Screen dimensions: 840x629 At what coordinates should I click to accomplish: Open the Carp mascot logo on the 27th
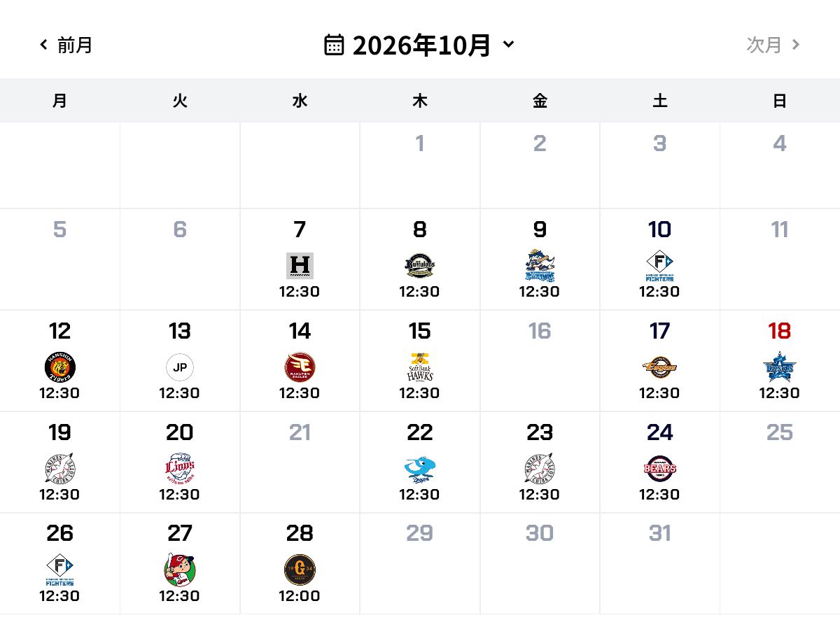[180, 570]
